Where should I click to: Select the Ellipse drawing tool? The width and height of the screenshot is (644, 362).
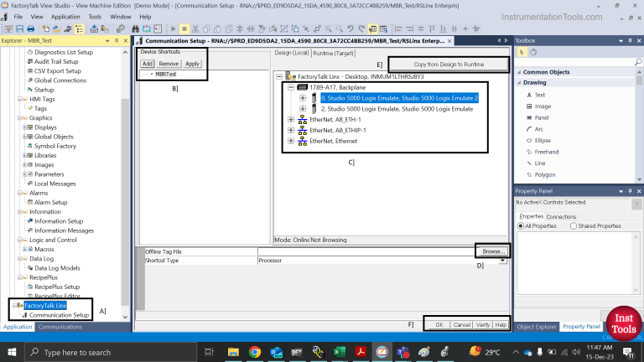[543, 141]
